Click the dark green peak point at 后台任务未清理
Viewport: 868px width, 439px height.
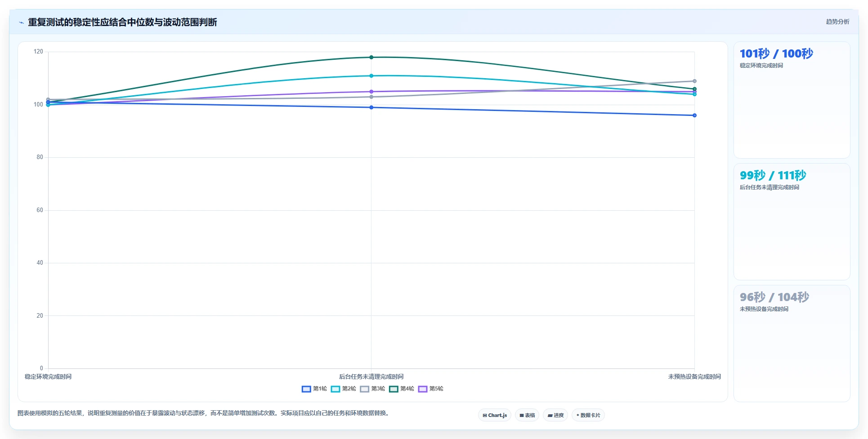click(x=371, y=57)
